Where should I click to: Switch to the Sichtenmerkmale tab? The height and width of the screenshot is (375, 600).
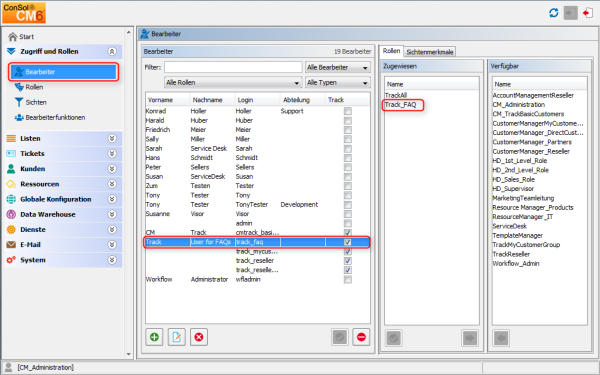pos(429,52)
